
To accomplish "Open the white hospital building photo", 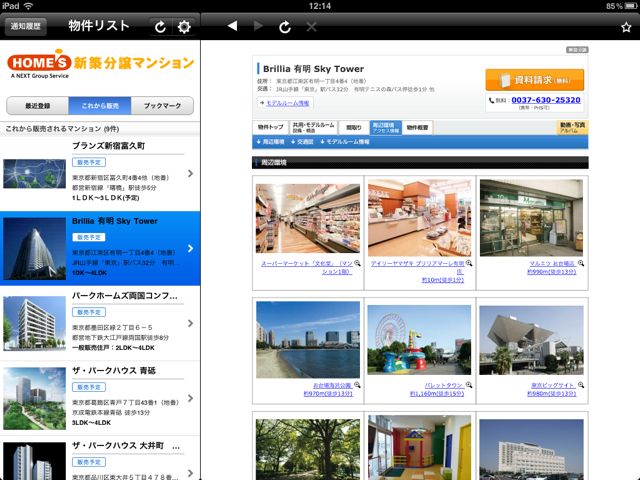I will point(531,449).
